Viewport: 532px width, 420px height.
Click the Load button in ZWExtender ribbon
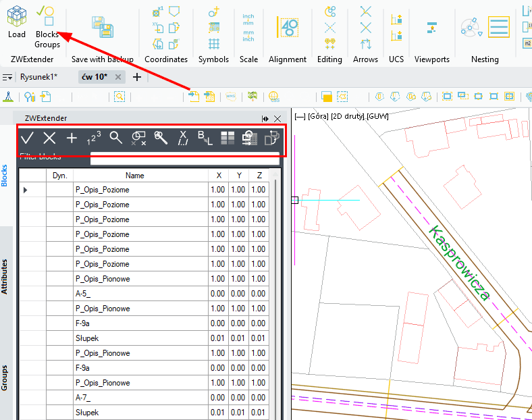(x=17, y=22)
